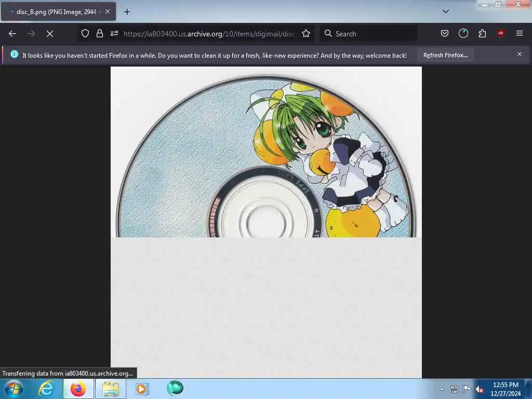Open the teal round taskbar app
The width and height of the screenshot is (532, 399).
(175, 389)
